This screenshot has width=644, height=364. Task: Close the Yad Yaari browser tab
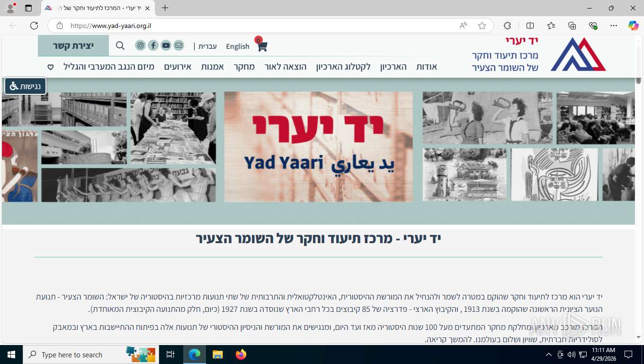(x=147, y=8)
